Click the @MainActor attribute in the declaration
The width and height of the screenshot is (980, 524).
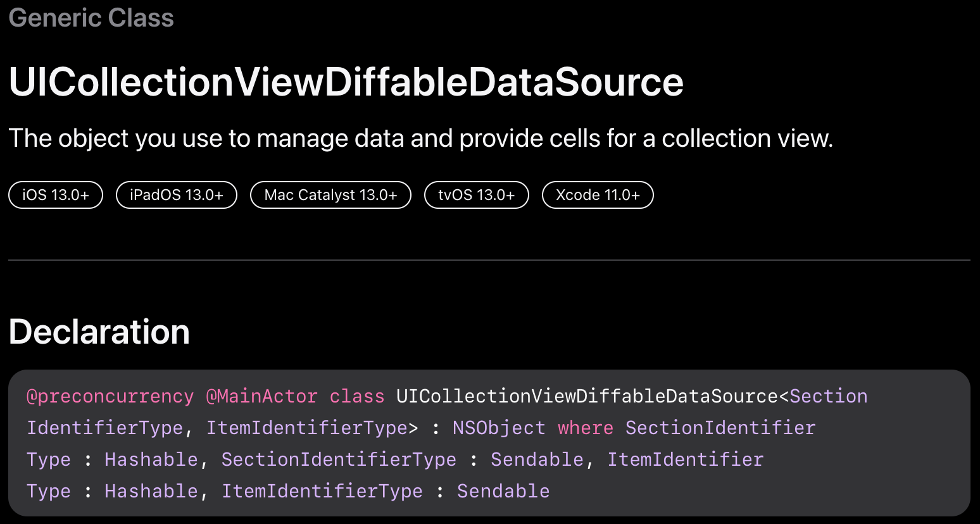coord(261,396)
